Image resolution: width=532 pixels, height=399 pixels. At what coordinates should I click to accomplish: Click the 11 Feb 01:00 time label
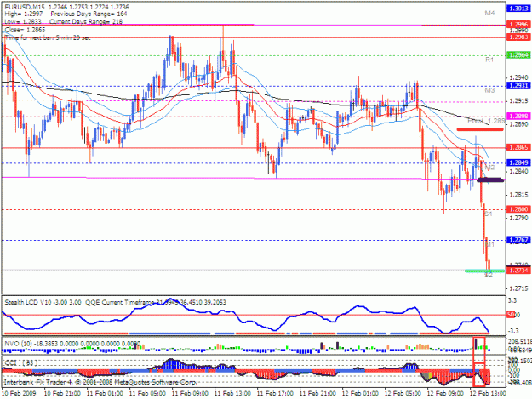[x=105, y=394]
